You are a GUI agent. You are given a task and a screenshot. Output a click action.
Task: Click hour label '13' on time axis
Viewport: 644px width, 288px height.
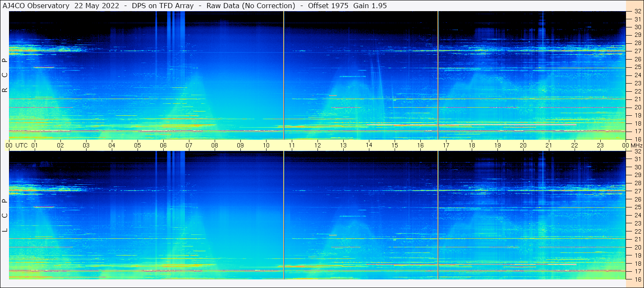pos(343,145)
